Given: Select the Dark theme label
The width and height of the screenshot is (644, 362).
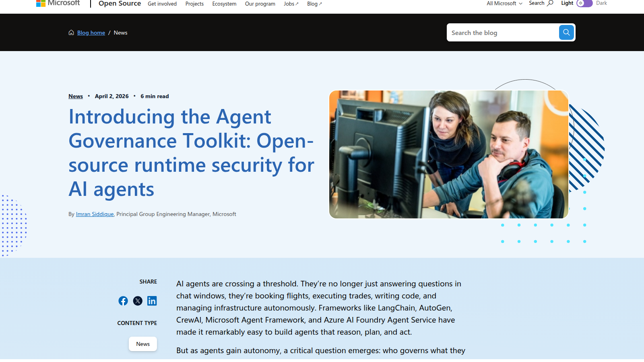Looking at the screenshot, I should [601, 3].
